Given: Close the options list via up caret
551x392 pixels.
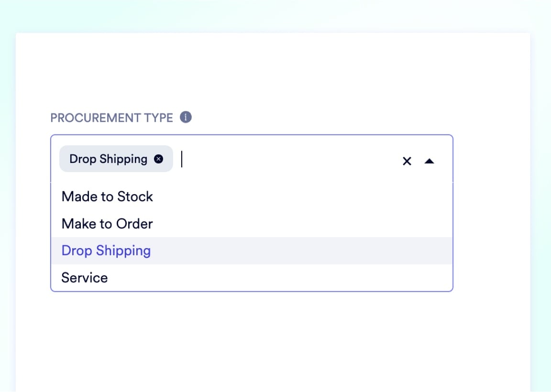Looking at the screenshot, I should click(x=429, y=161).
